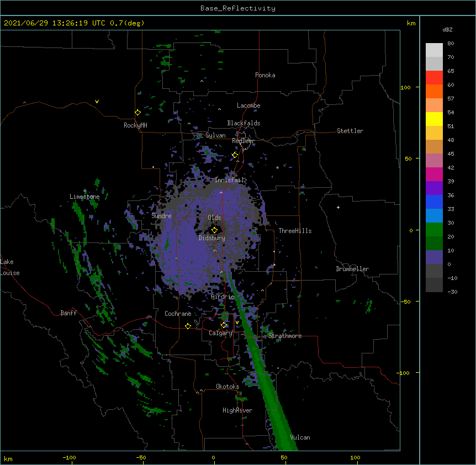The image size is (476, 465).
Task: Click the Didsbury label
Action: pos(212,238)
